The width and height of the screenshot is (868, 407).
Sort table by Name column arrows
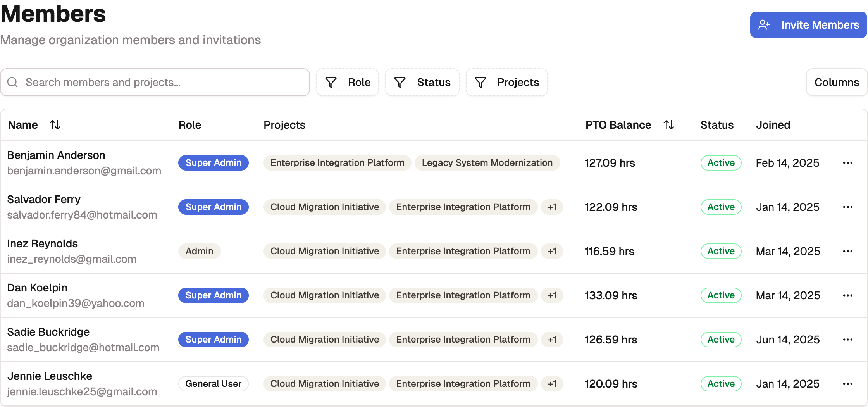pos(55,125)
